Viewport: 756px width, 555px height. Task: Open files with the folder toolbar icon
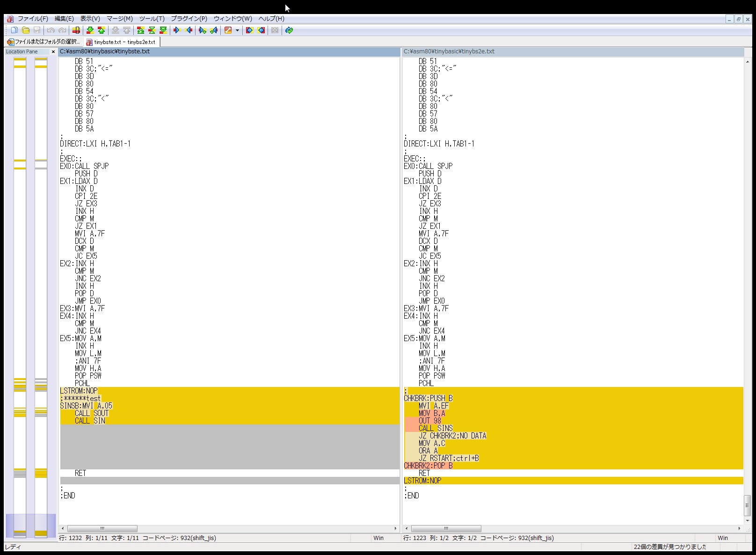(x=26, y=30)
